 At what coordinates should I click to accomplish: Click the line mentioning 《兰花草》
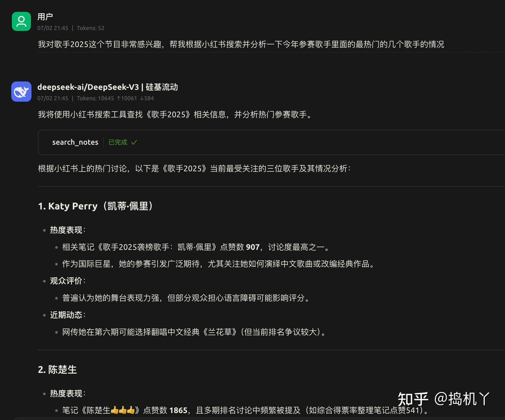194,332
